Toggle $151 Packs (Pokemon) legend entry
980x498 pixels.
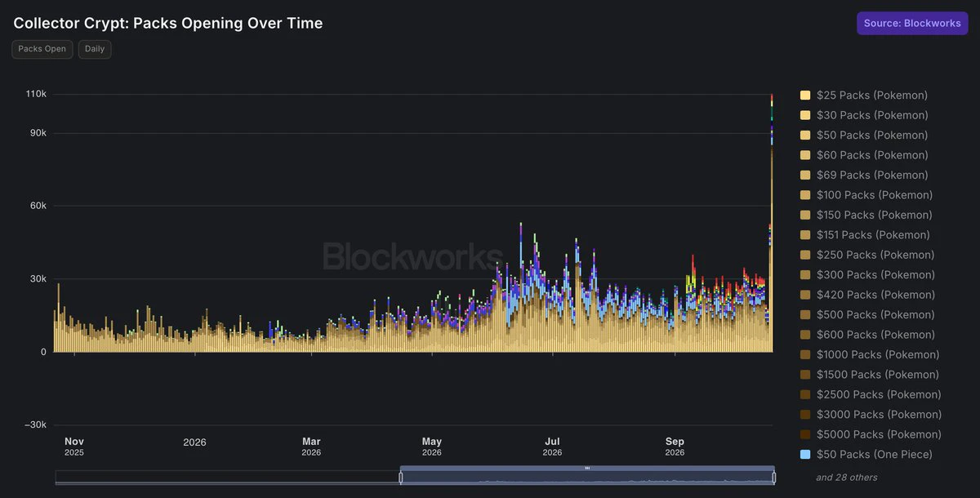pyautogui.click(x=866, y=235)
